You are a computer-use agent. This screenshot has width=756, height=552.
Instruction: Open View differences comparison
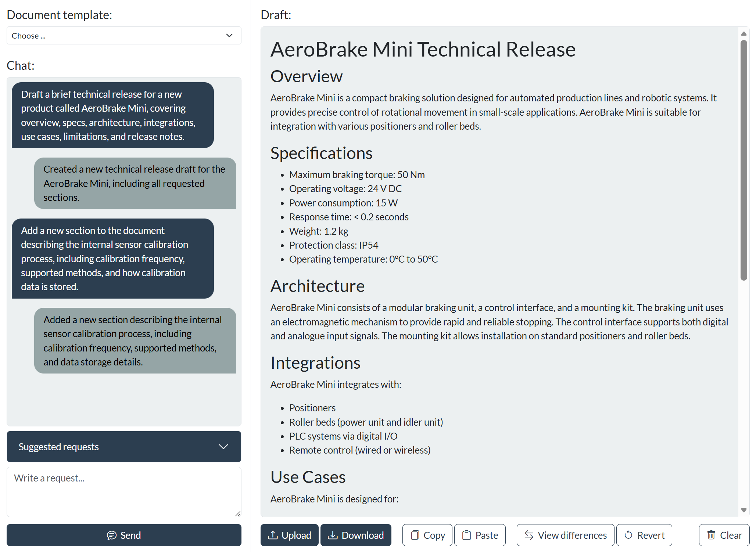pos(565,535)
